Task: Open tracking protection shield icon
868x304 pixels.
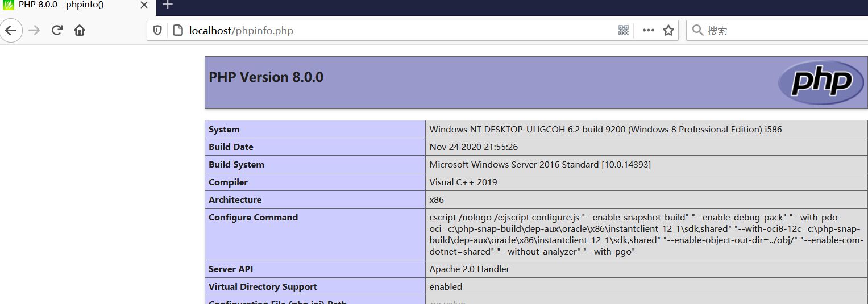Action: pos(158,30)
